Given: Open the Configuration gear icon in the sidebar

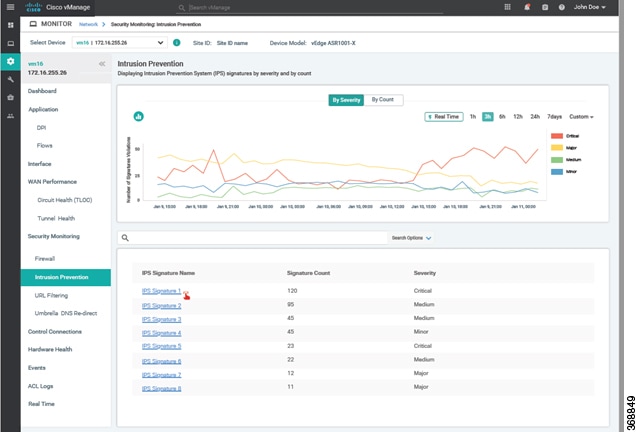Looking at the screenshot, I should [11, 61].
